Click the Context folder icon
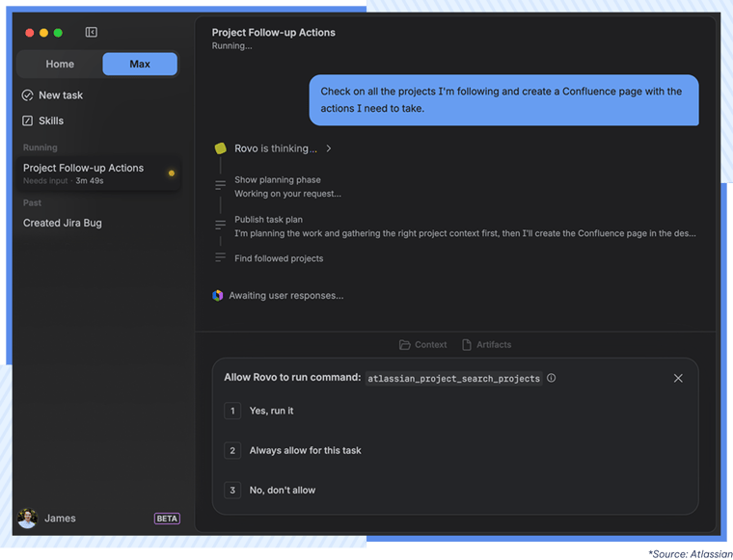The image size is (733, 560). (x=404, y=345)
